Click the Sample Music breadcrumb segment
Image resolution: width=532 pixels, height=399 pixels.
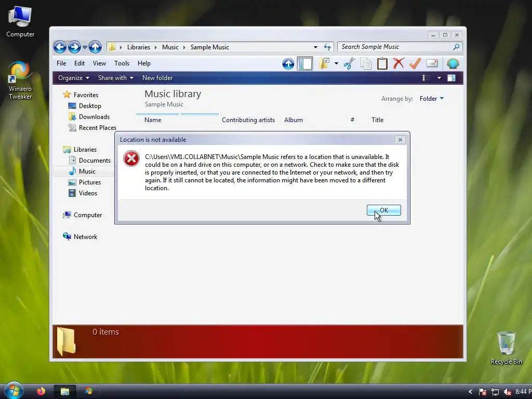210,47
